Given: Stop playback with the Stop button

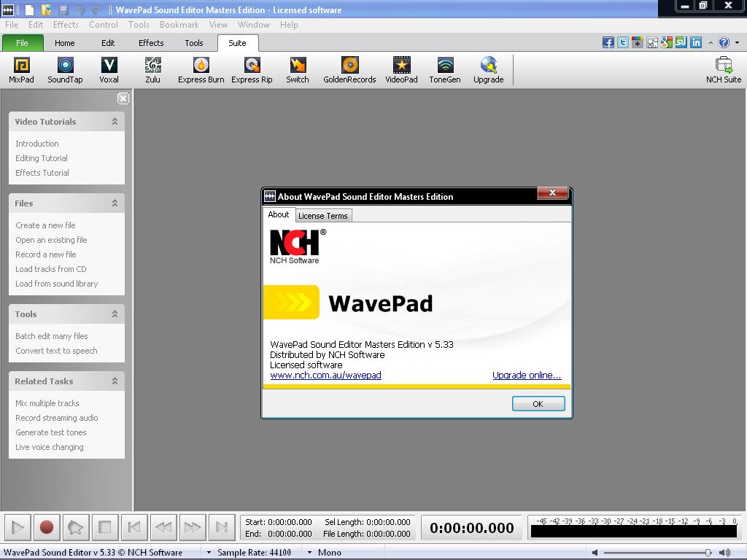Looking at the screenshot, I should [105, 527].
